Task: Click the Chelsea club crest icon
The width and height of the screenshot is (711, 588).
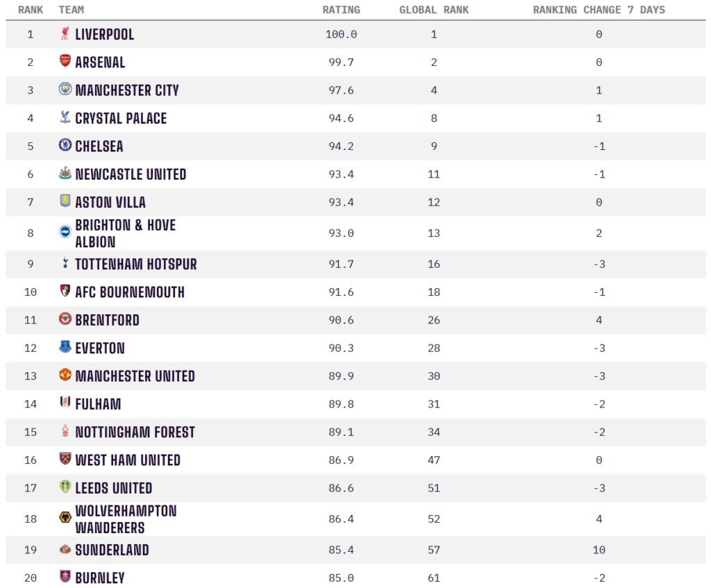Action: click(65, 145)
